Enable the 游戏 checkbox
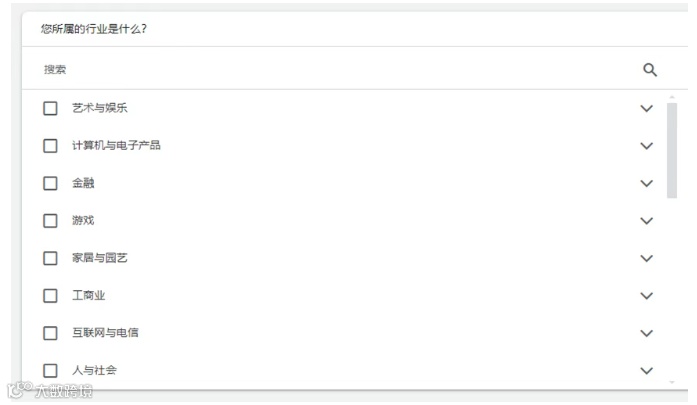Screen dimensions: 697x405 pos(50,221)
